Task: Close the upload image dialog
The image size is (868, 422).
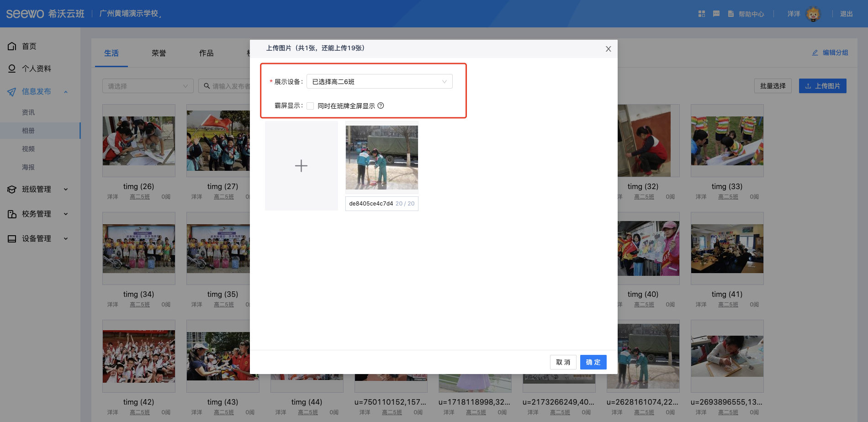Action: click(x=608, y=49)
